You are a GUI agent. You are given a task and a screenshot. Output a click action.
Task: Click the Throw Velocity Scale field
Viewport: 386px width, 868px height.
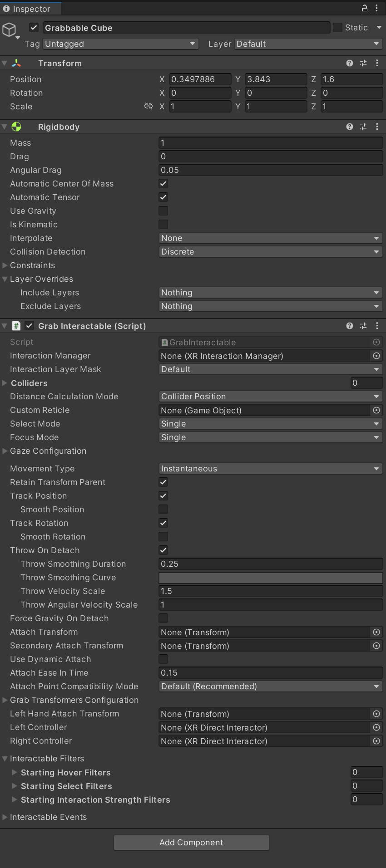[x=271, y=591]
